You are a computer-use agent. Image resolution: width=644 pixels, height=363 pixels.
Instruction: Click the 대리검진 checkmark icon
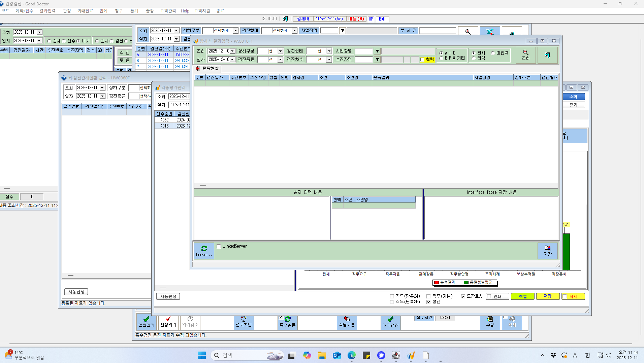pyautogui.click(x=390, y=322)
